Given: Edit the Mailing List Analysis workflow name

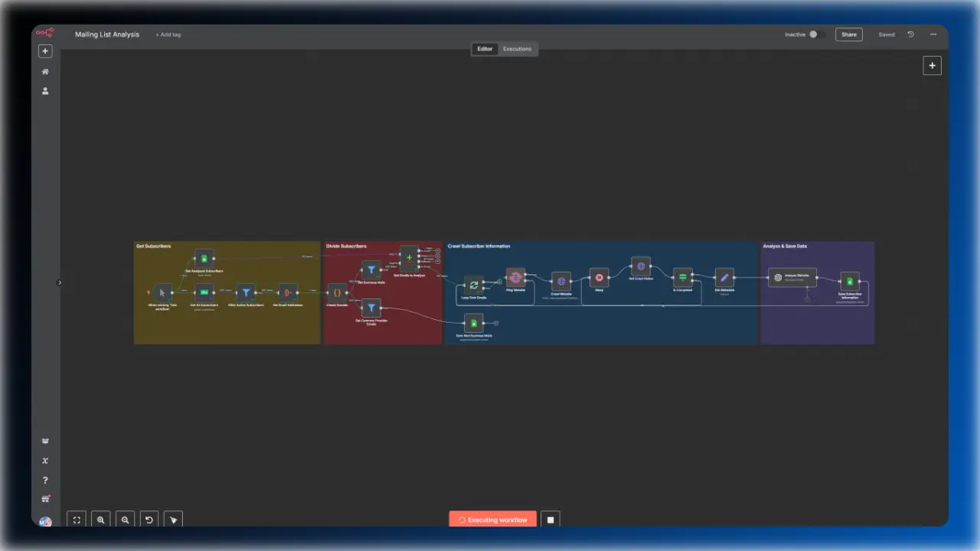Looking at the screenshot, I should click(107, 34).
